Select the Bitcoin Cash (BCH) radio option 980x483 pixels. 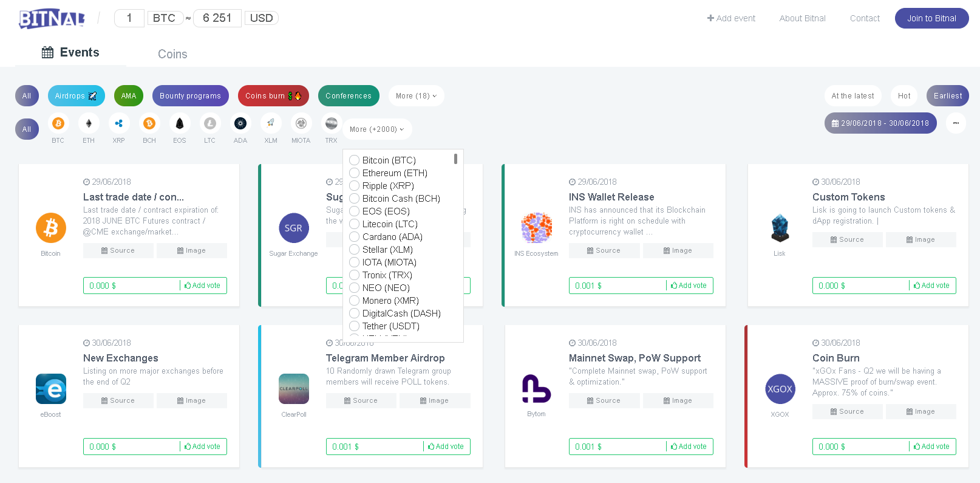click(x=355, y=199)
